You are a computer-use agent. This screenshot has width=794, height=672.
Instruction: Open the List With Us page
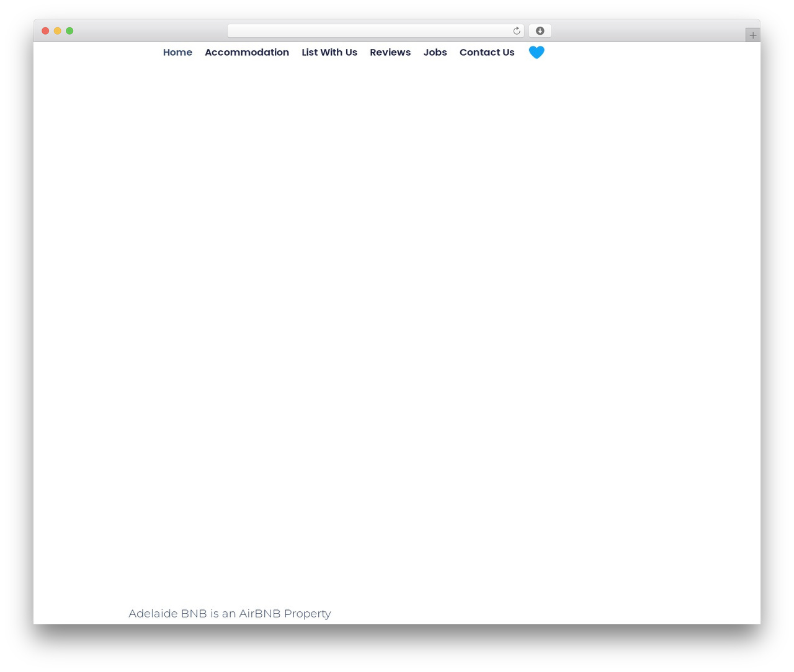coord(329,53)
